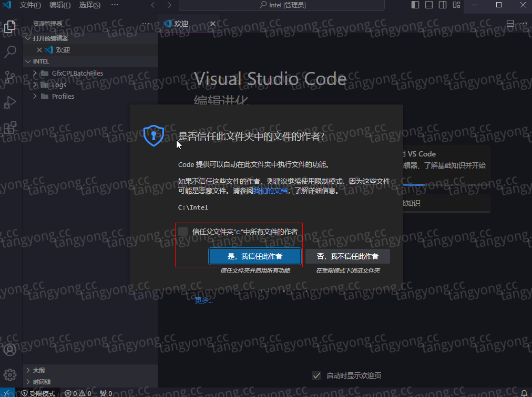The image size is (532, 397).
Task: Open the Explorer view in activity bar
Action: pos(10,27)
